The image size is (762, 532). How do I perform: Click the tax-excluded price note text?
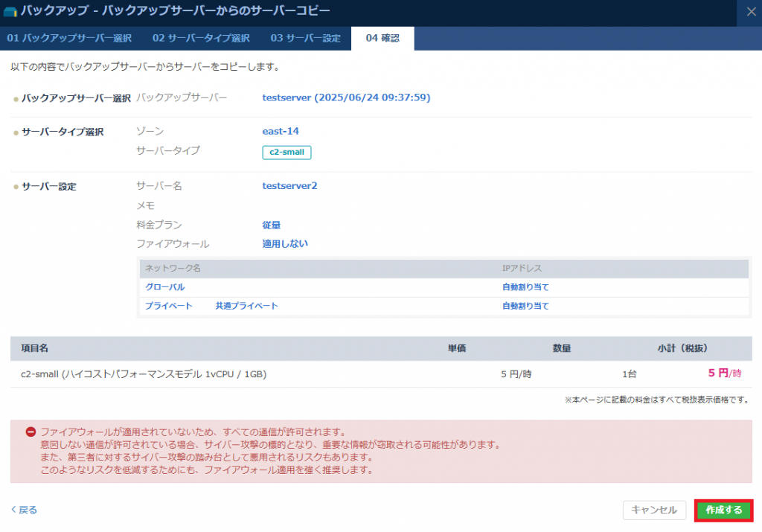pos(658,400)
